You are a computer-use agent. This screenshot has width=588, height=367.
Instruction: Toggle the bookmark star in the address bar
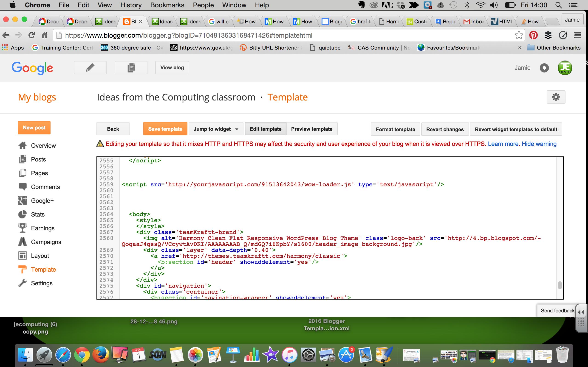point(519,35)
